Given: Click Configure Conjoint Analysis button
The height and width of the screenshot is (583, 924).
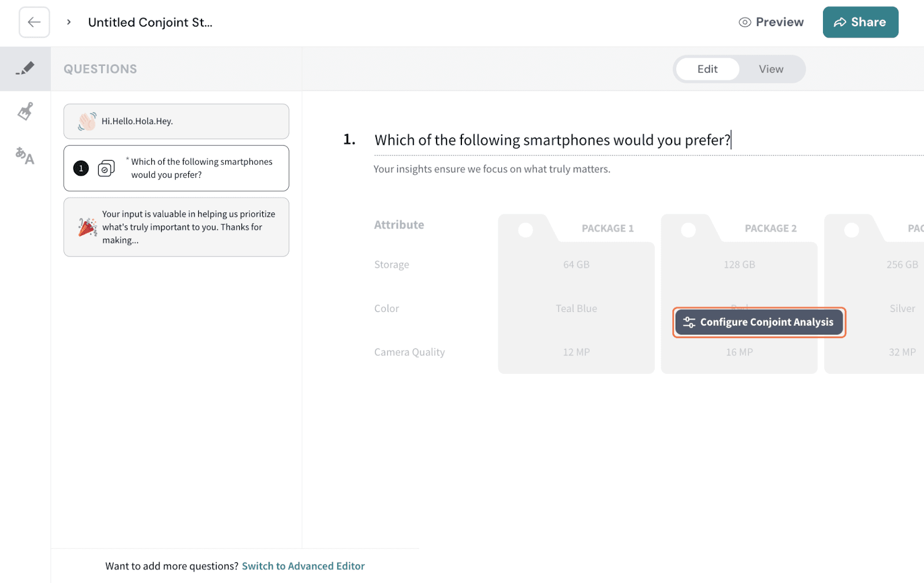Looking at the screenshot, I should tap(759, 322).
